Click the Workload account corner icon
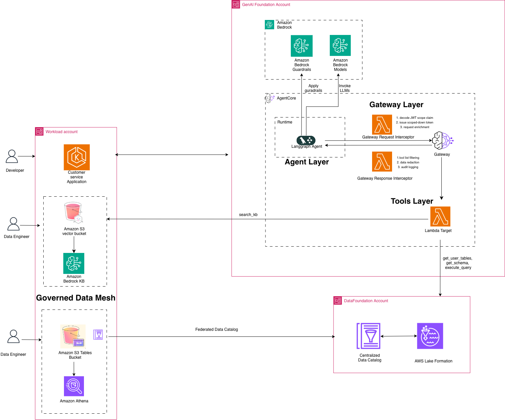Screen dimensions: 505x420 (39, 131)
